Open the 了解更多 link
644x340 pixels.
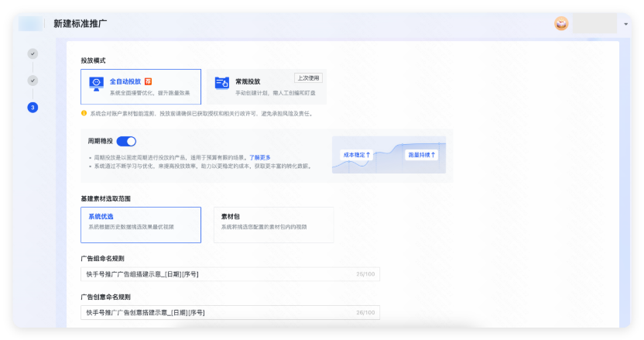point(259,157)
